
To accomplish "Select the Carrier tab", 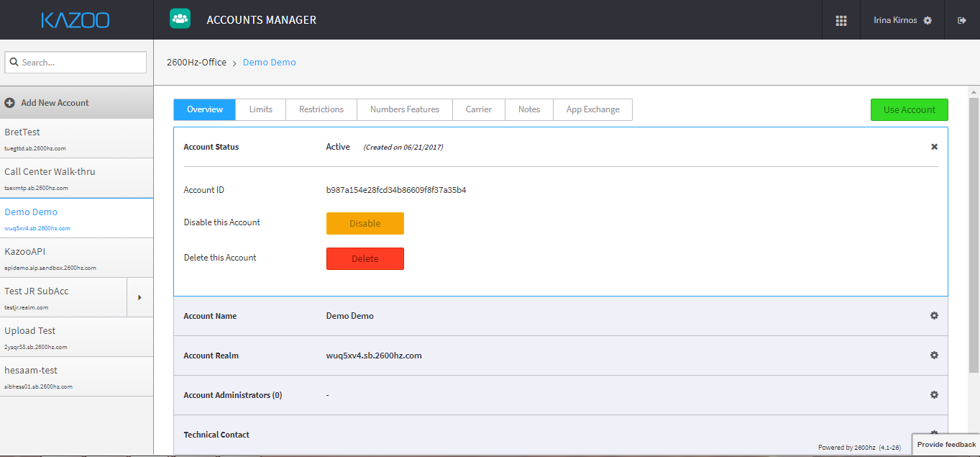I will (x=479, y=109).
